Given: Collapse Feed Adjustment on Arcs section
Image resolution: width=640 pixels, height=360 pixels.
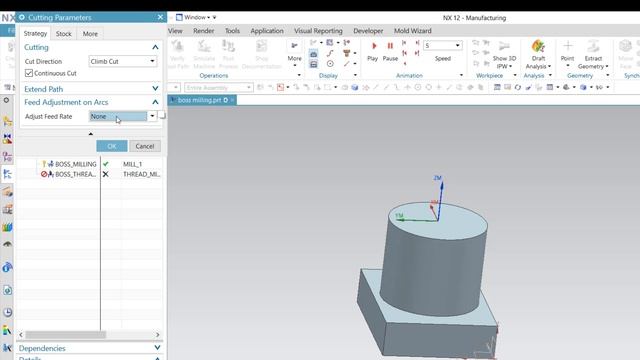Looking at the screenshot, I should (155, 102).
